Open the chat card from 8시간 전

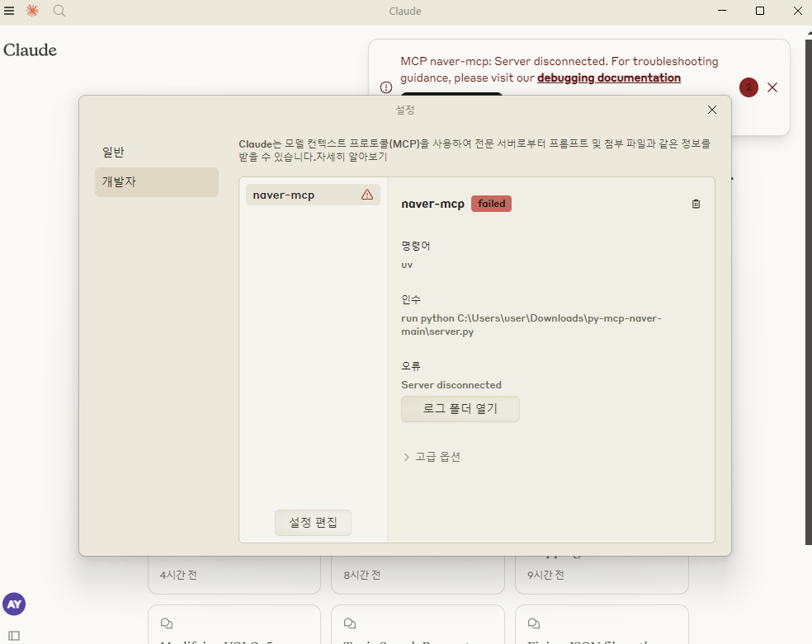pyautogui.click(x=418, y=575)
